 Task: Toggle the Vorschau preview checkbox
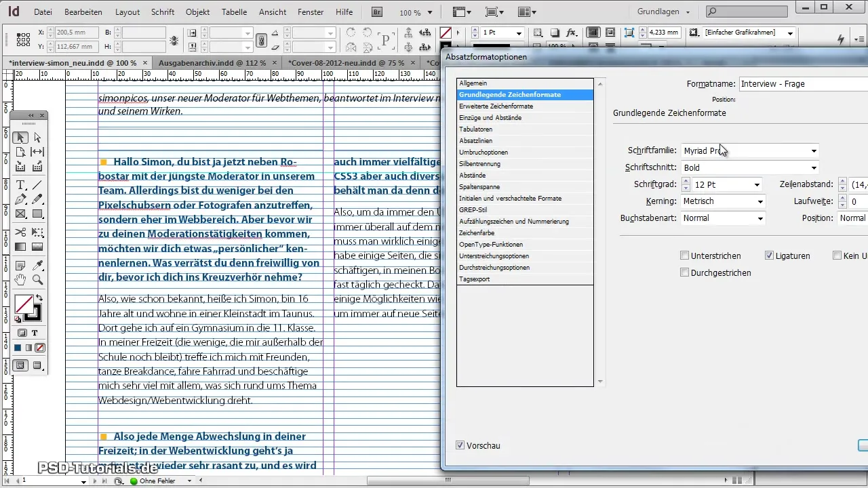coord(460,445)
